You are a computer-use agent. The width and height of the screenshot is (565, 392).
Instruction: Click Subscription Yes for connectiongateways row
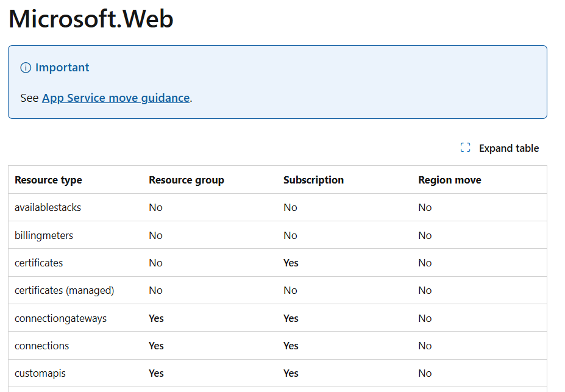tap(291, 318)
